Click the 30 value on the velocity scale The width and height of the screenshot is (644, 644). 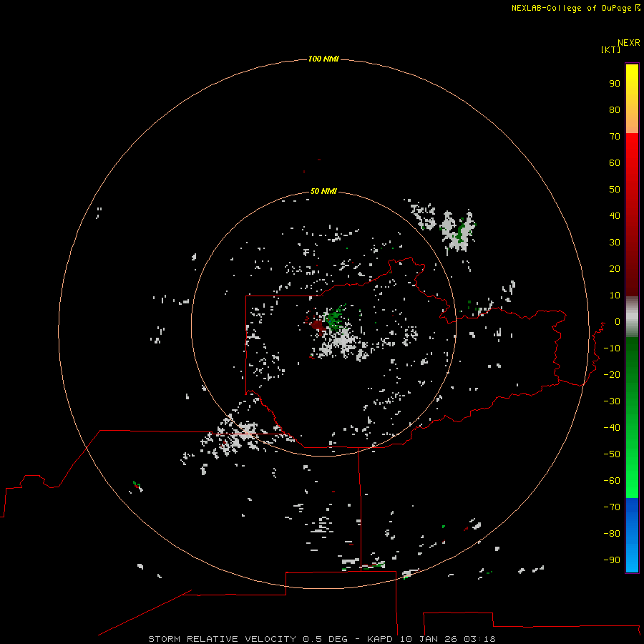click(x=615, y=243)
